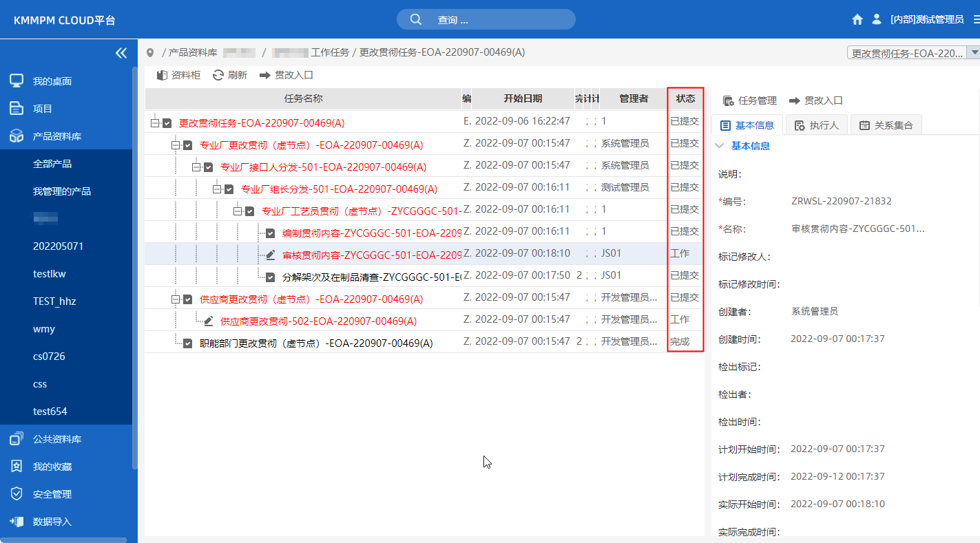Open the user profile icon
The height and width of the screenshot is (543, 980).
pos(875,19)
